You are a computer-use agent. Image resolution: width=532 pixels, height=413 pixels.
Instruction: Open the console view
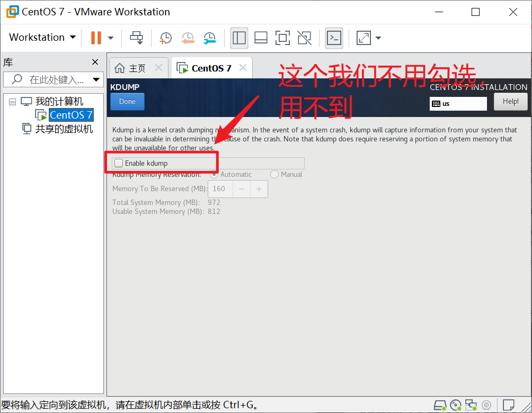(x=334, y=38)
